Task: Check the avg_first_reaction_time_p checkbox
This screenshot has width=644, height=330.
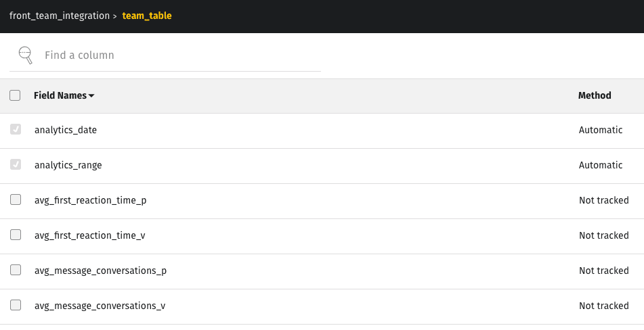Action: [x=16, y=199]
